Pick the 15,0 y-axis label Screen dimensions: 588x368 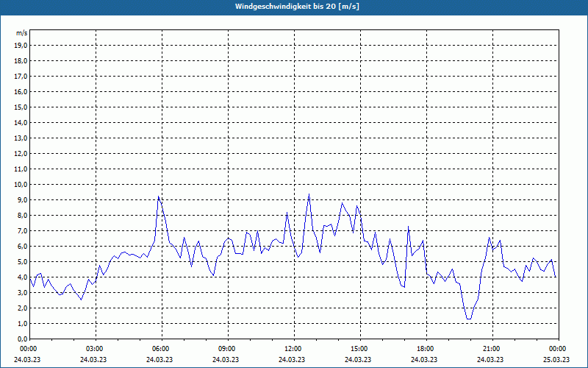[x=21, y=107]
